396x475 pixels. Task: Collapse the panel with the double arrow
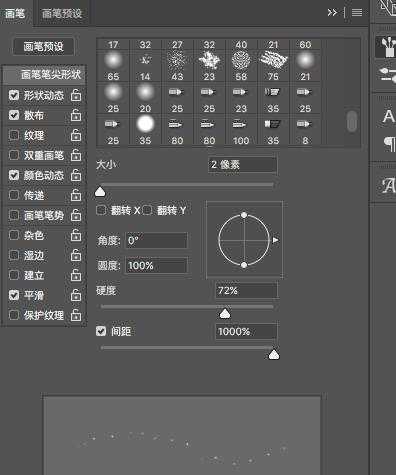(x=332, y=13)
